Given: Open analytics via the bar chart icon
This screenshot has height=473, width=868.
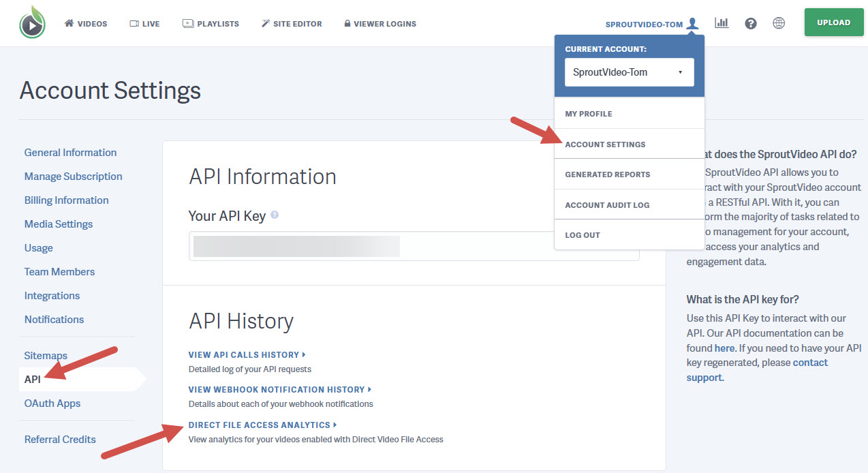Looking at the screenshot, I should pos(722,22).
